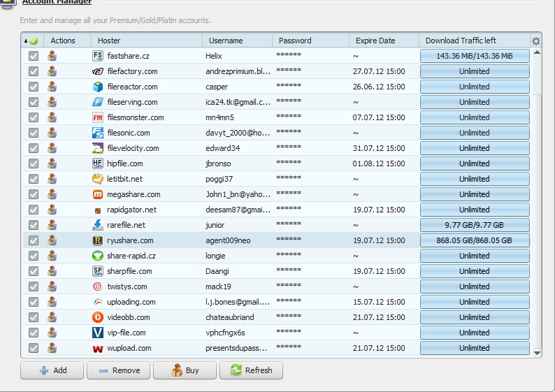Click the ryushare.com R icon
The width and height of the screenshot is (555, 392).
98,240
